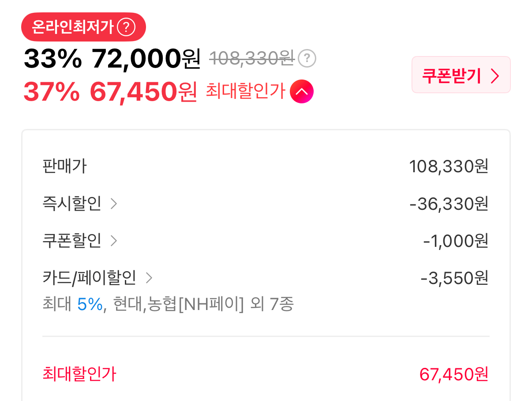
Task: Click red 최대할인가 label near the top
Action: pos(245,92)
